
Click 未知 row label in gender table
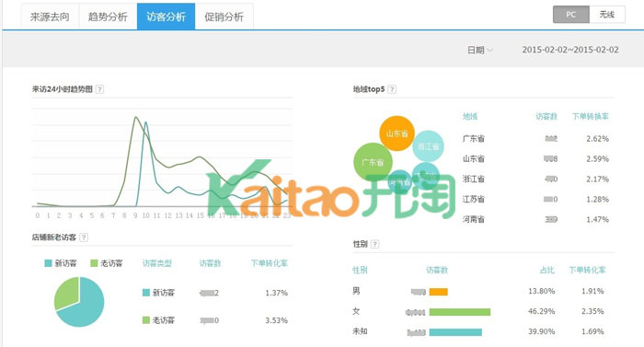pyautogui.click(x=360, y=331)
